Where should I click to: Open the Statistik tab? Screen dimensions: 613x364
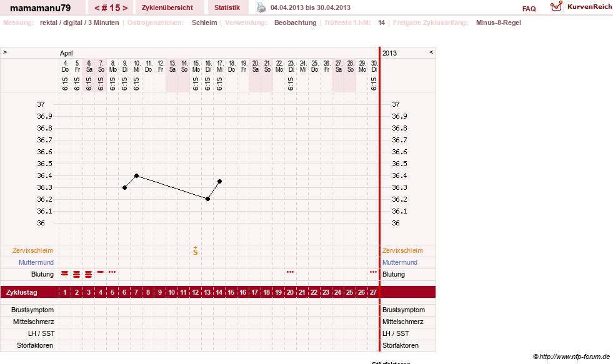tap(227, 7)
